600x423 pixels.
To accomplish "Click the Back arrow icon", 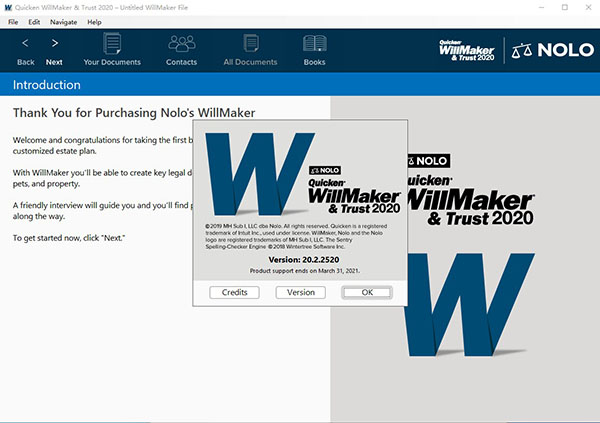I will [25, 43].
